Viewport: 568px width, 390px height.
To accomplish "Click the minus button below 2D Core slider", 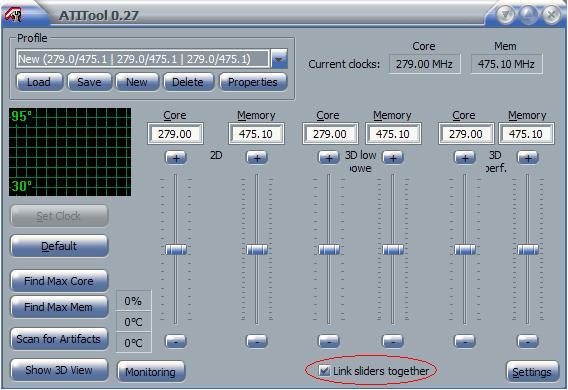I will click(x=176, y=341).
